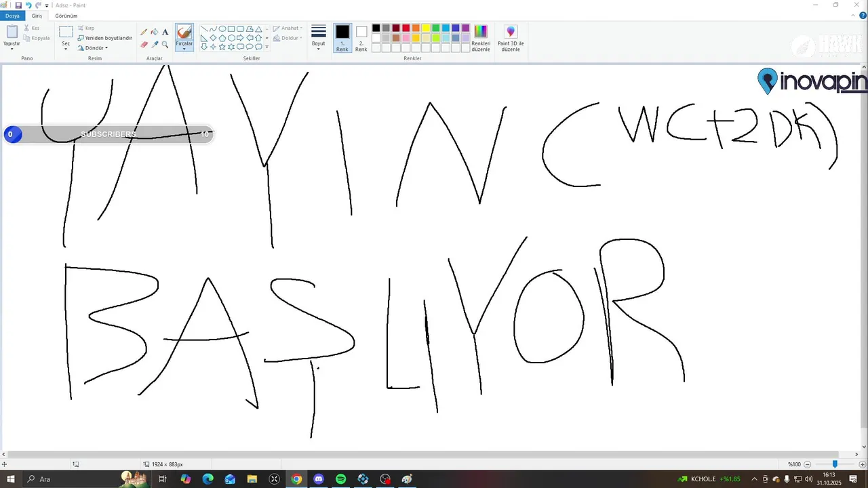Viewport: 868px width, 488px height.
Task: Click the Help question mark icon
Action: click(863, 16)
